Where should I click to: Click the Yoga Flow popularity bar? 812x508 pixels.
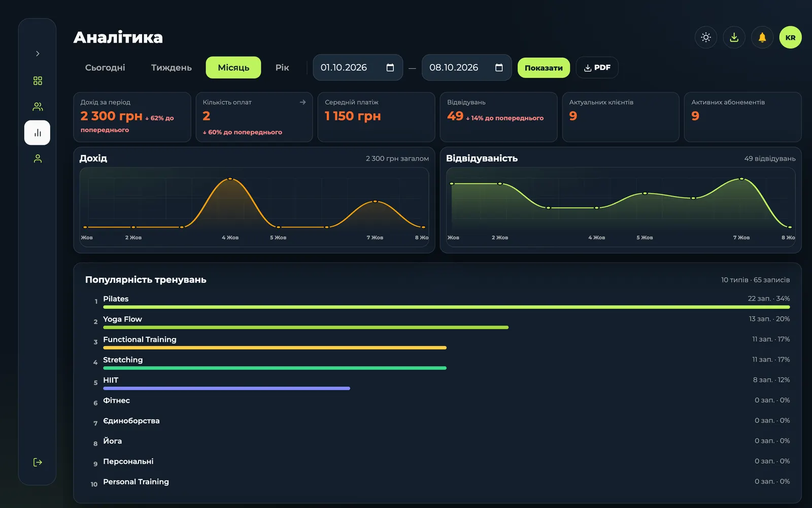306,327
